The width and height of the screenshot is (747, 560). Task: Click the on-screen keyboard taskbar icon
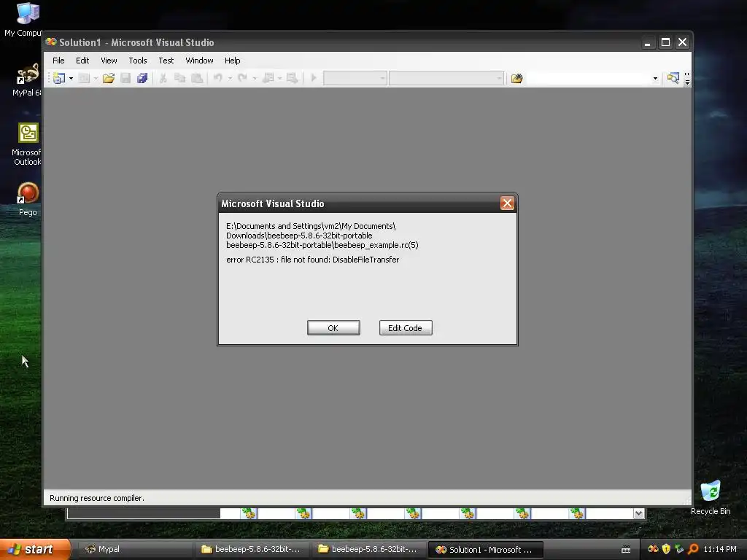pyautogui.click(x=626, y=550)
